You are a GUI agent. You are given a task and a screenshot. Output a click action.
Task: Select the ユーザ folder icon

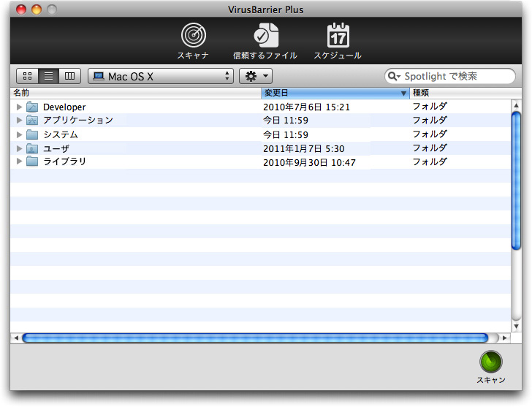click(x=32, y=148)
